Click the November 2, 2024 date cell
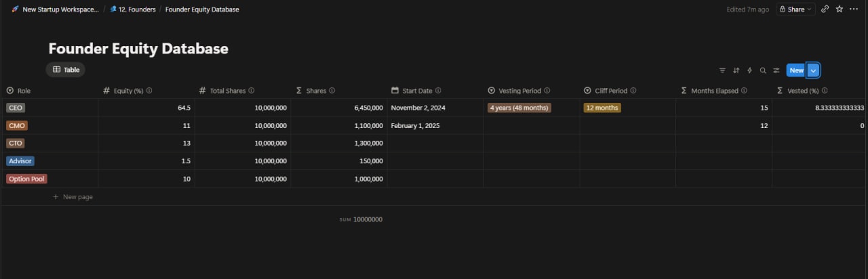This screenshot has width=868, height=279. [435, 108]
